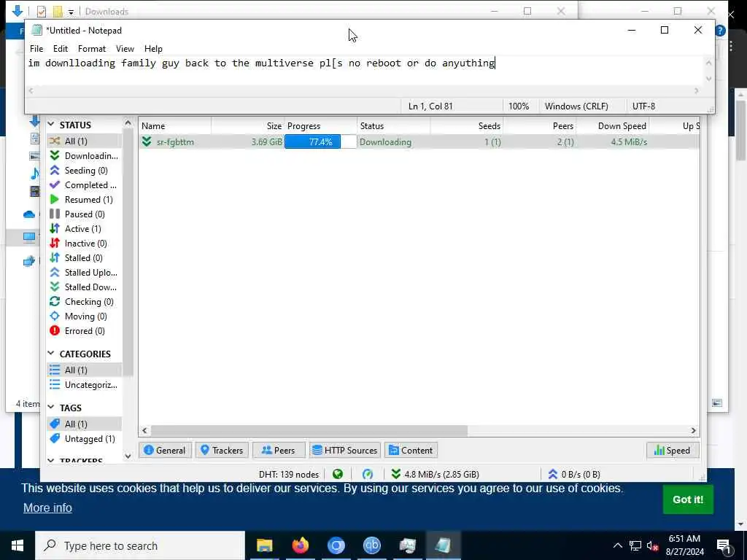Filter by Downloading status
The width and height of the screenshot is (747, 560).
(85, 156)
